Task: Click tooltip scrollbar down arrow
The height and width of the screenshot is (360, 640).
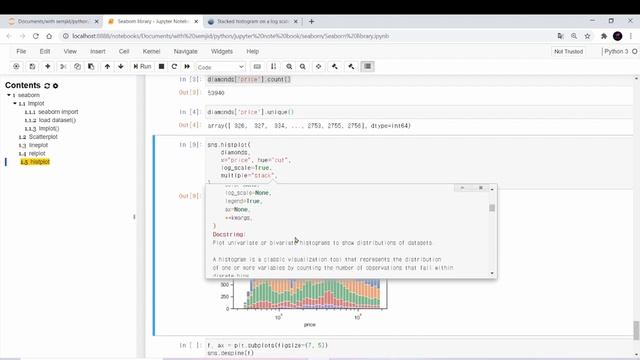Action: pos(492,273)
